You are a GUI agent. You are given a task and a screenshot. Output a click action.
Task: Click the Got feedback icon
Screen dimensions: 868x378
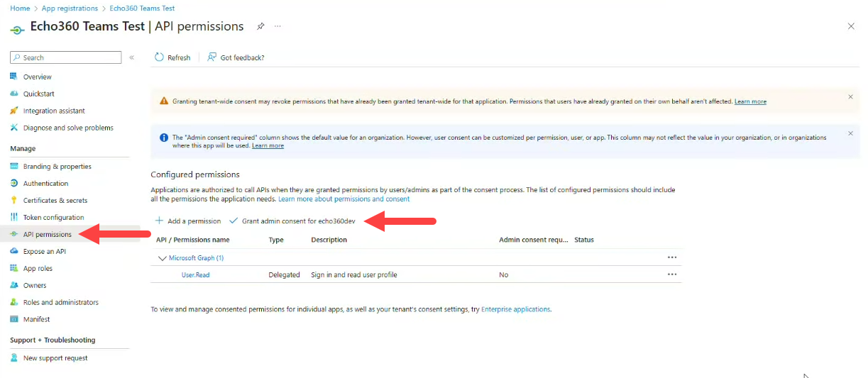pyautogui.click(x=211, y=57)
